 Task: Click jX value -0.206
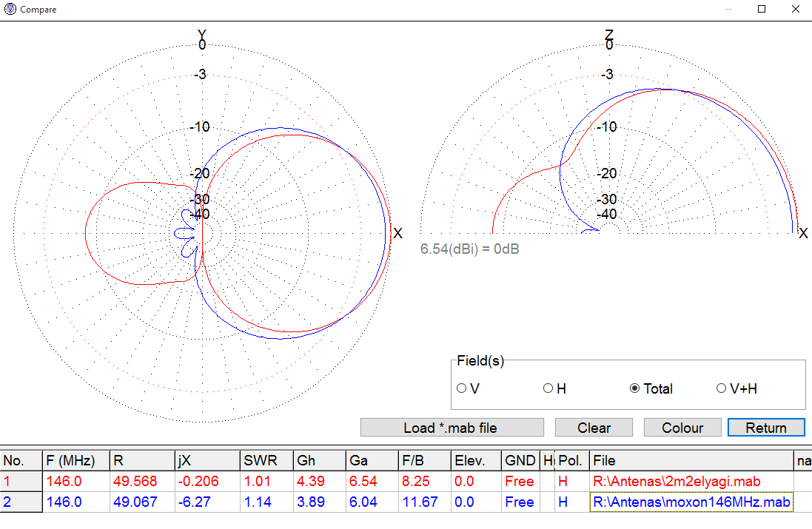(x=208, y=482)
